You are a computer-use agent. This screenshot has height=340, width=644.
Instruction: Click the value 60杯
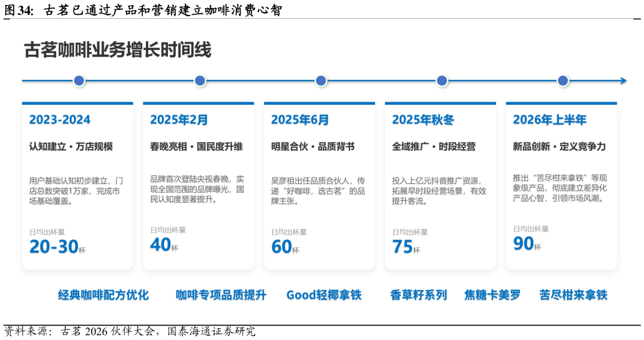tap(285, 247)
